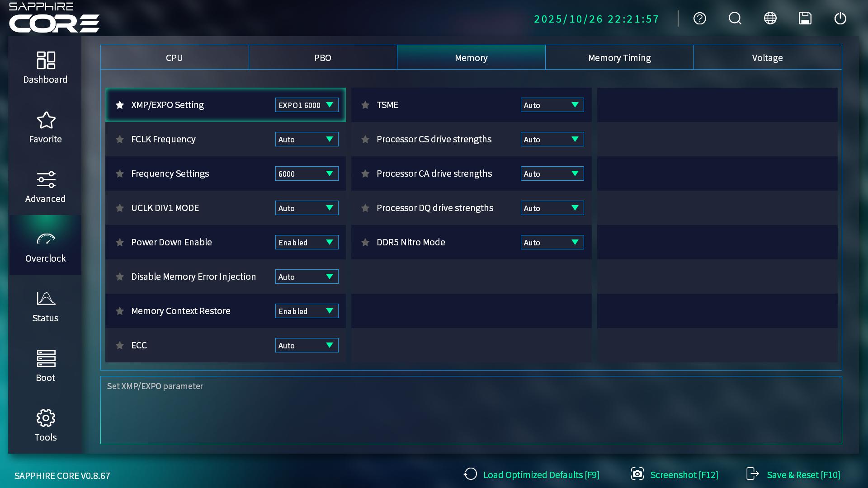Click Save & Reset [F10]
This screenshot has width=868, height=488.
click(793, 475)
